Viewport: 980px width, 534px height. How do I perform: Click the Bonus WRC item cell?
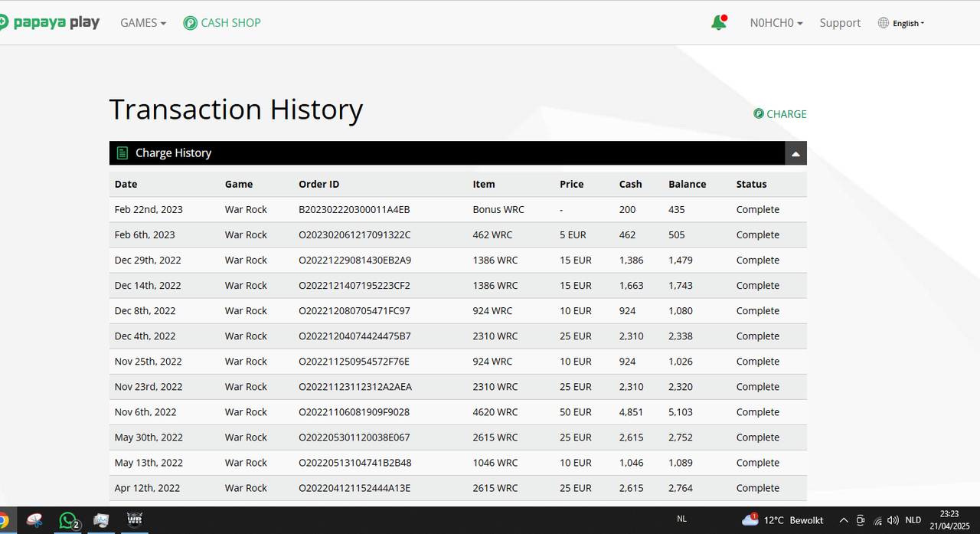[x=498, y=209]
